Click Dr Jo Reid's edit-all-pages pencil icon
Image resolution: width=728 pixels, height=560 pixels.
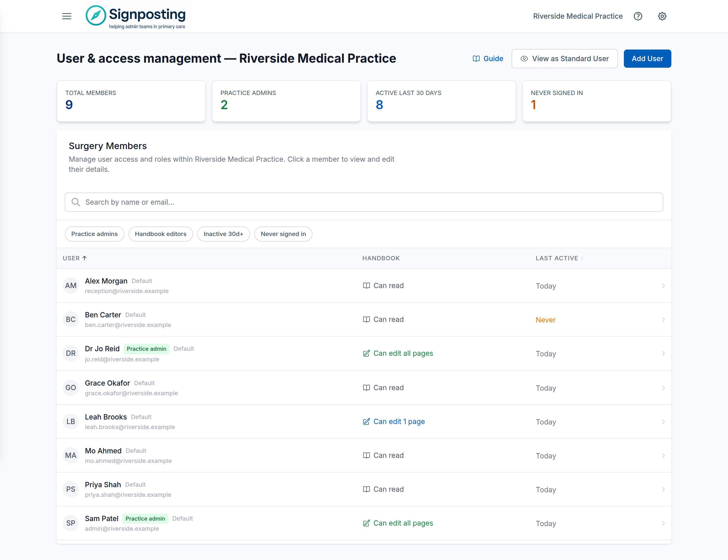(x=366, y=353)
